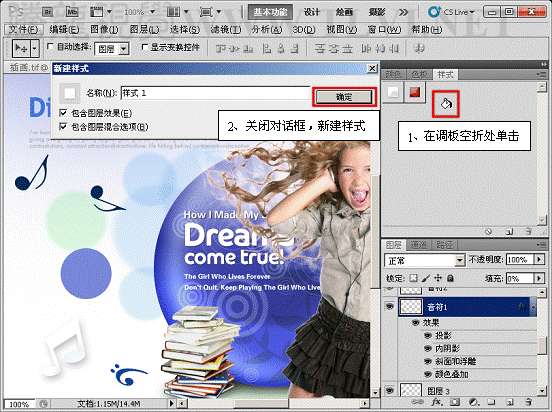552x412 pixels.
Task: Open the 滤镜(T) menu
Action: 226,29
